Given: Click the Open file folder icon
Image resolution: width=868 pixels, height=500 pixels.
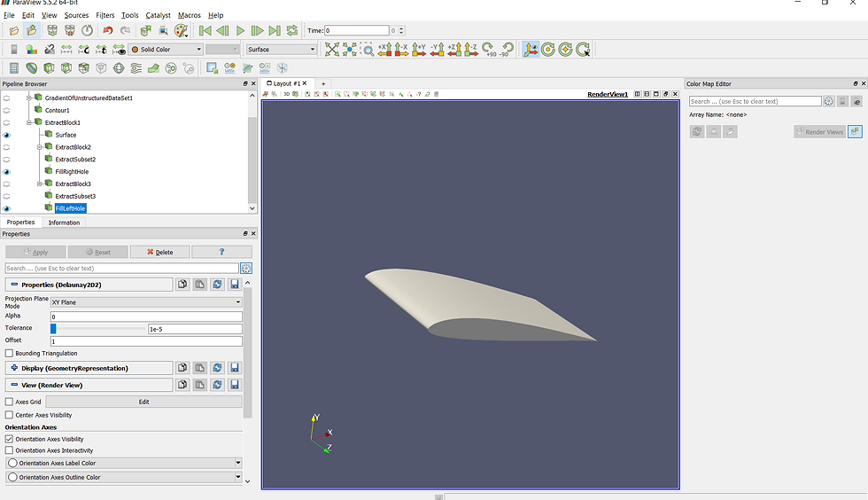Looking at the screenshot, I should [x=14, y=30].
